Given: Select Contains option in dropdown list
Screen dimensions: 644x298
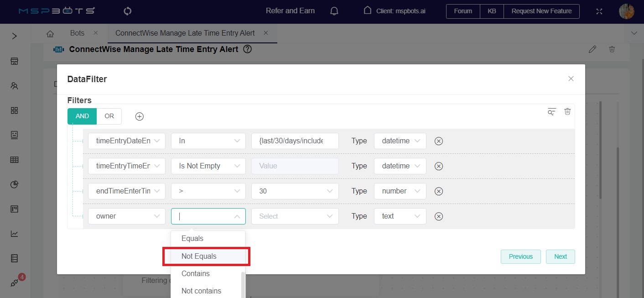Looking at the screenshot, I should (x=196, y=274).
